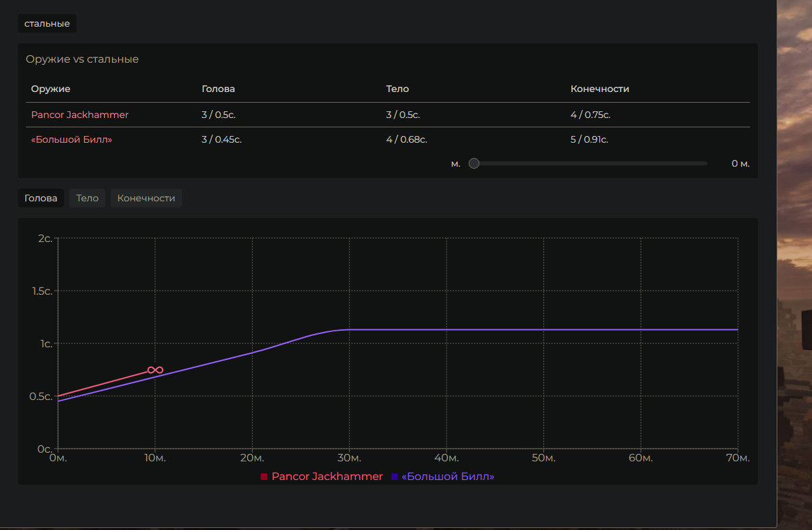The height and width of the screenshot is (530, 812).
Task: Open the Pancor Jackhammer link in the table
Action: coord(79,115)
